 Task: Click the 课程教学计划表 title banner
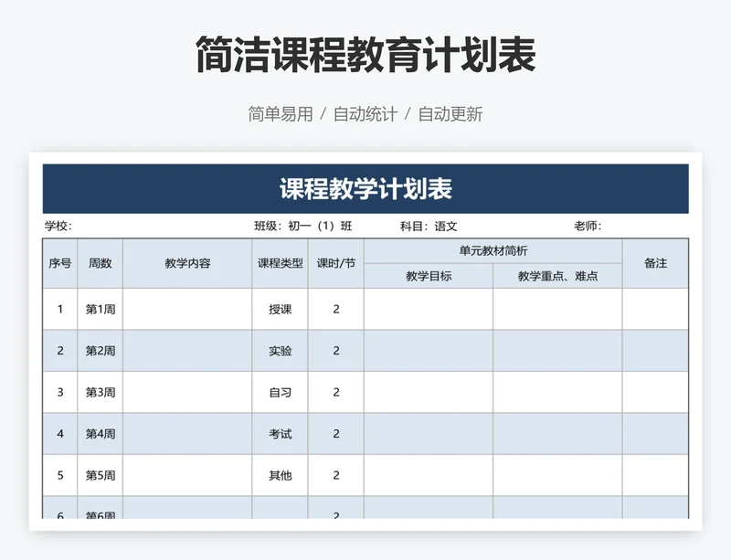click(x=365, y=189)
